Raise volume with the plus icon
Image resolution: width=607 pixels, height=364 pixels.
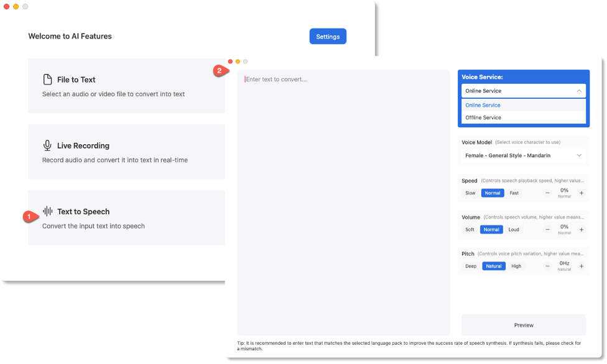click(x=582, y=229)
